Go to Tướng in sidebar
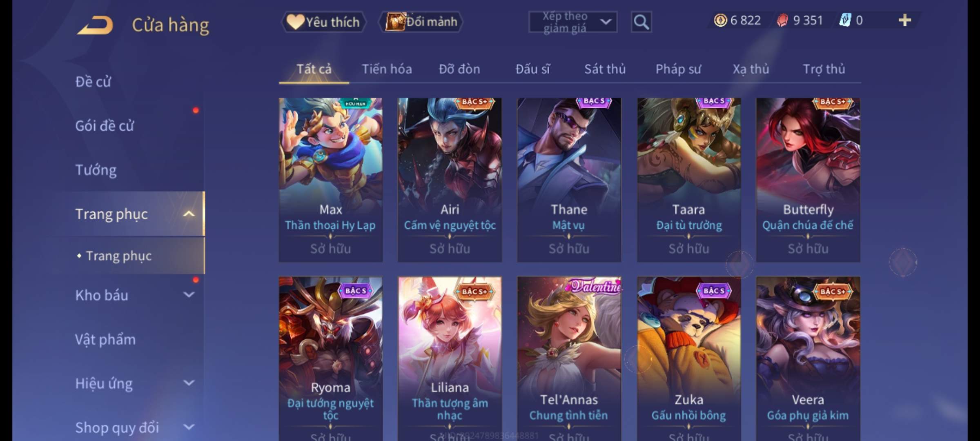980x441 pixels. 96,170
